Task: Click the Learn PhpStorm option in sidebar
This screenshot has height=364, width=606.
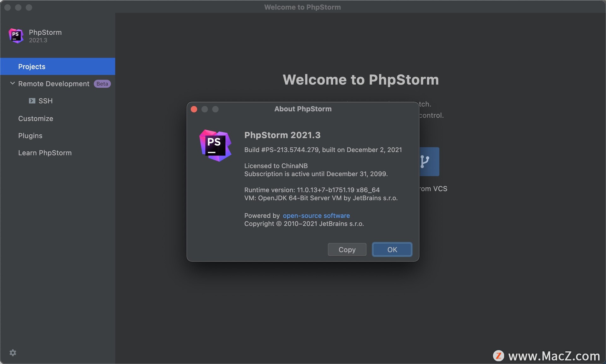Action: pos(45,152)
